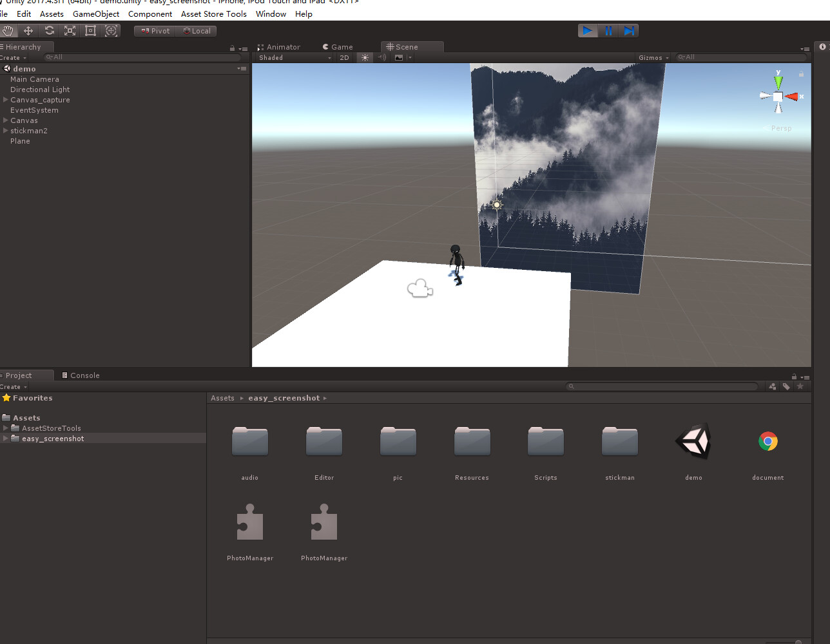830x644 pixels.
Task: Open the Gizmos dropdown in the Scene view
Action: [x=652, y=57]
